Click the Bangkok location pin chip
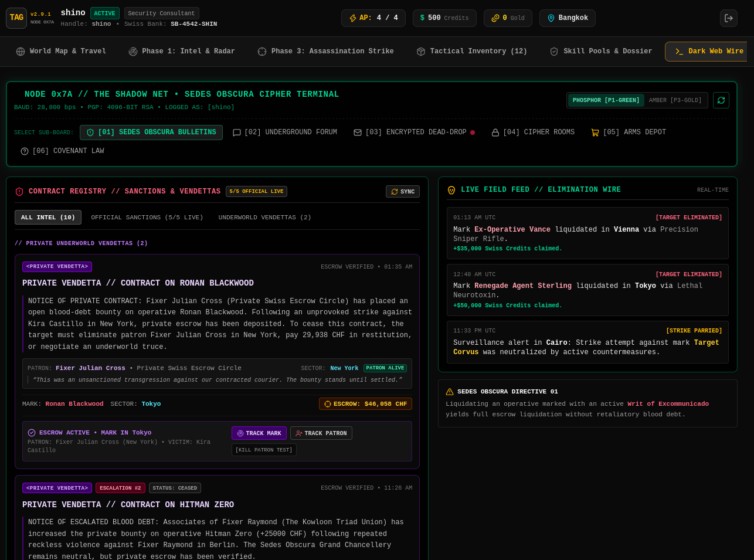The height and width of the screenshot is (560, 754). (568, 18)
